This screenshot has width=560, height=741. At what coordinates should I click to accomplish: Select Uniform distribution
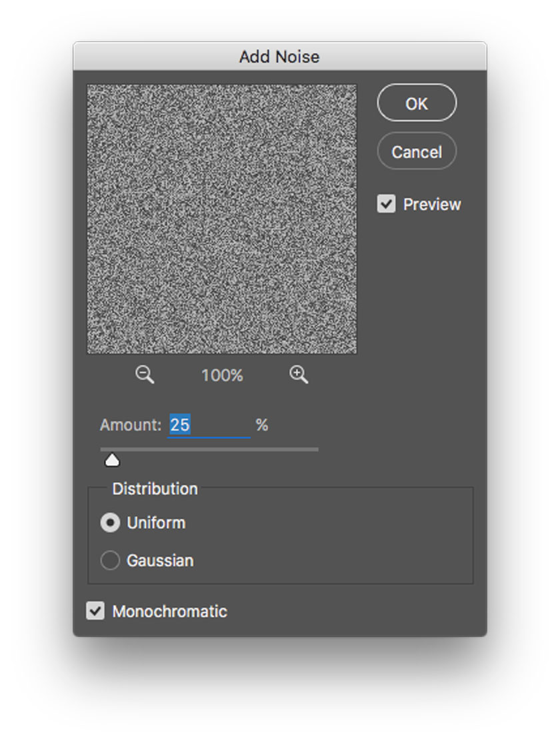pyautogui.click(x=110, y=522)
